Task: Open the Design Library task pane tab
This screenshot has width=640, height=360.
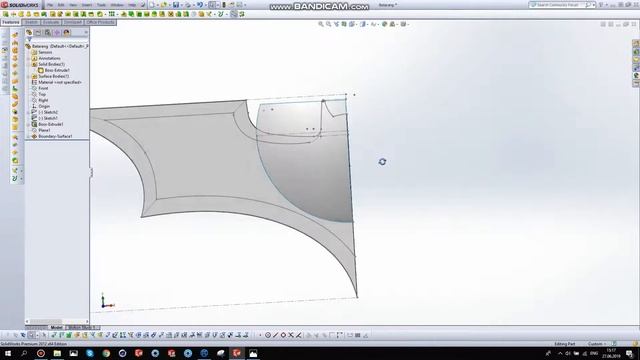Action: coord(636,52)
